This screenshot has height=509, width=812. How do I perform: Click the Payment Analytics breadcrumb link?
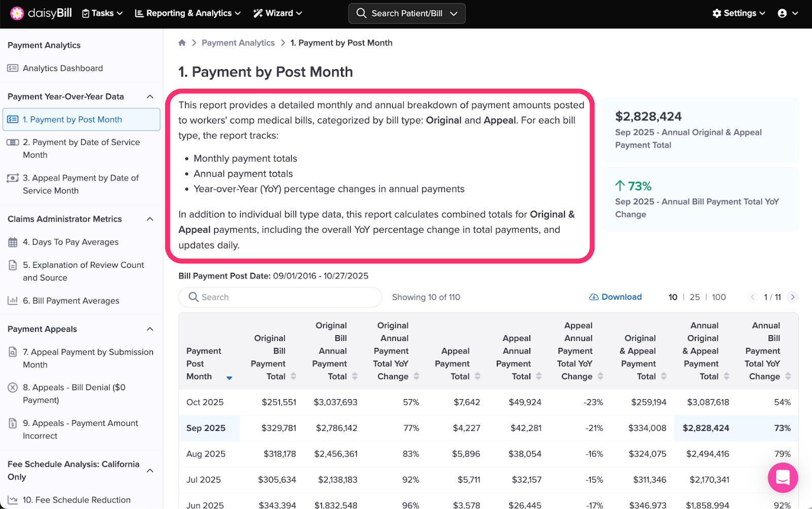pos(238,43)
